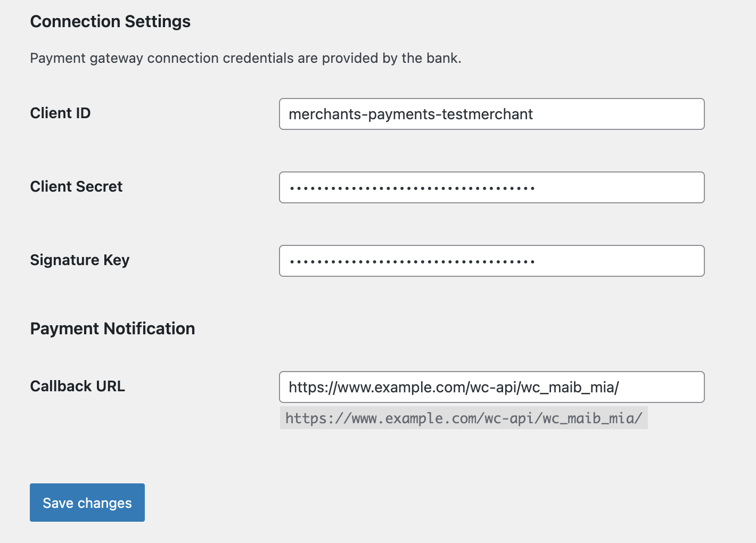Image resolution: width=756 pixels, height=543 pixels.
Task: Click the masked dots in Signature Key
Action: tap(412, 261)
